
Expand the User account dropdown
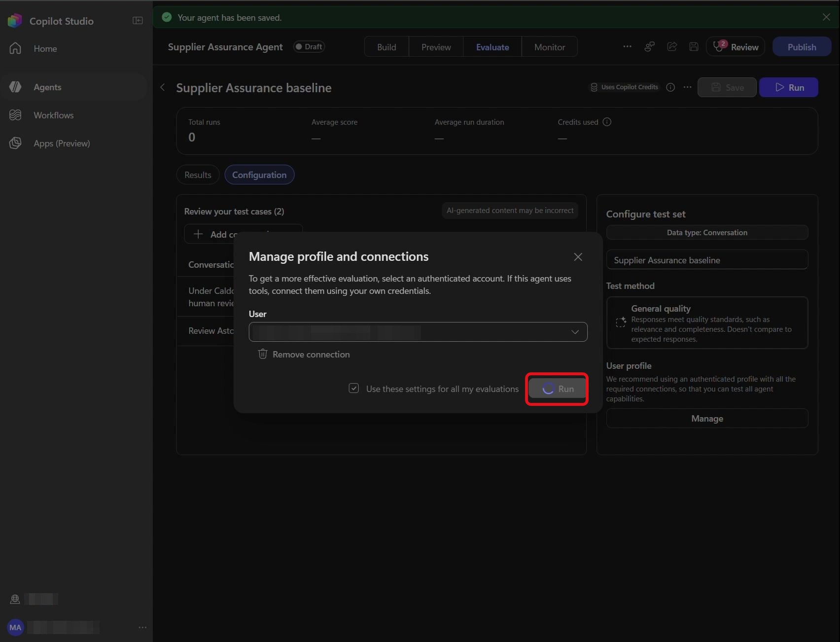click(418, 332)
